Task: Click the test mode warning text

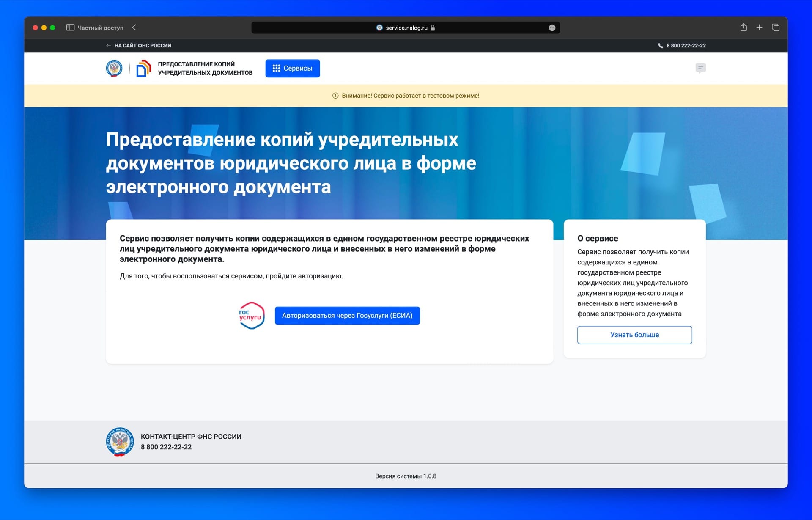Action: (411, 96)
